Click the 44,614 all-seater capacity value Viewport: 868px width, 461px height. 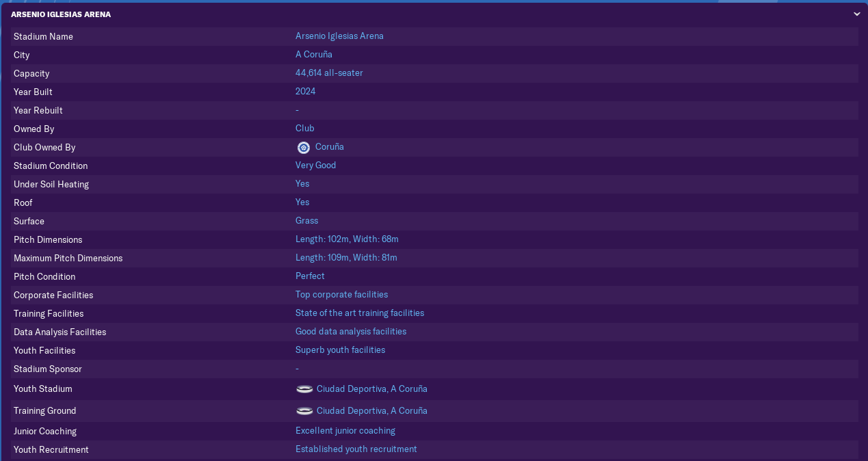(329, 73)
